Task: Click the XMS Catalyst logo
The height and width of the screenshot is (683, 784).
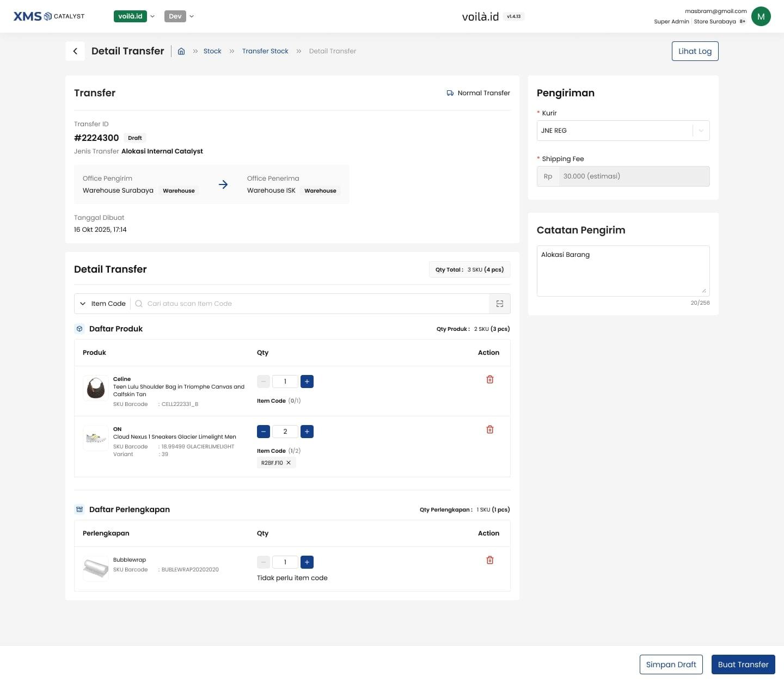Action: point(49,16)
